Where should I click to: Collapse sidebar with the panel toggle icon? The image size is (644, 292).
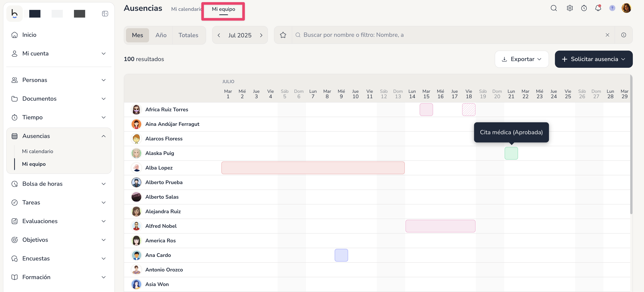(x=105, y=13)
